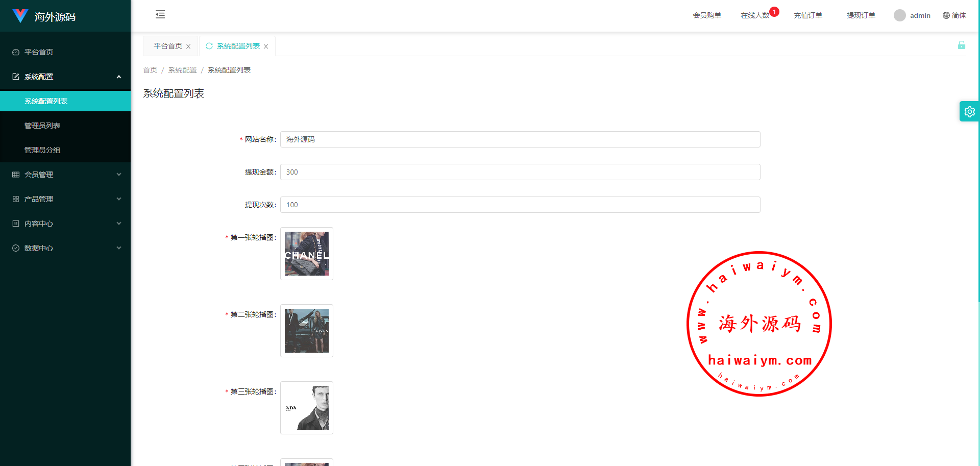This screenshot has height=466, width=980.
Task: Open the 充值订单 link
Action: (x=807, y=15)
